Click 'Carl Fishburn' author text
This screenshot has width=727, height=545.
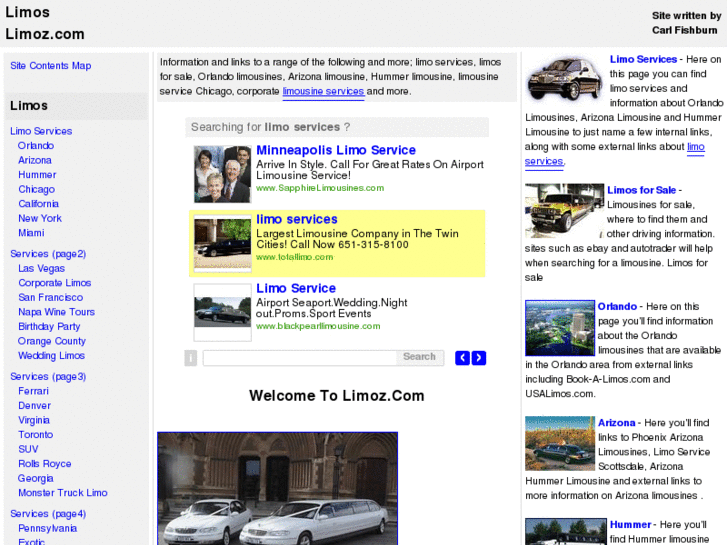(x=684, y=30)
